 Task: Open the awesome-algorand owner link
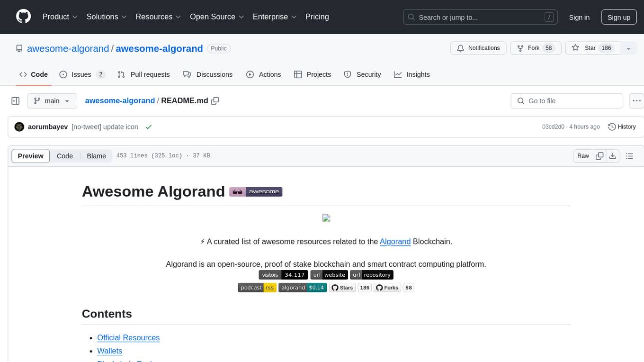(68, 48)
